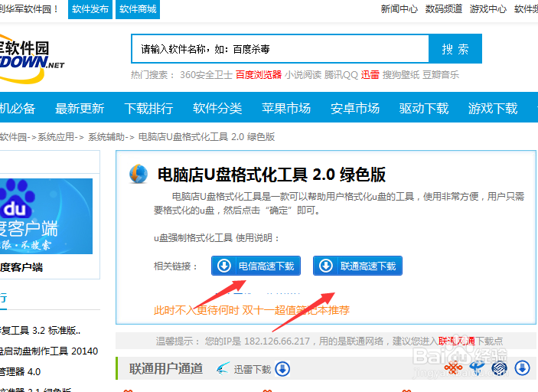Click the 度客户端 caption under the banner
The image size is (538, 392).
pos(21,267)
